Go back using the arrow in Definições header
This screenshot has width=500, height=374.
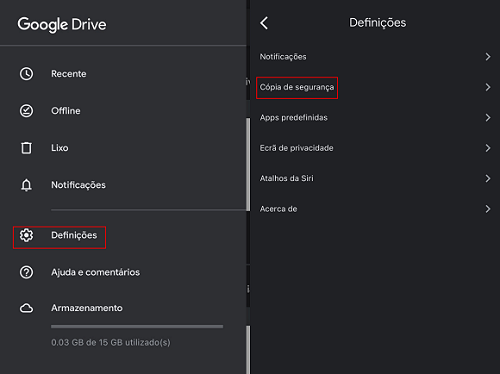tap(264, 23)
